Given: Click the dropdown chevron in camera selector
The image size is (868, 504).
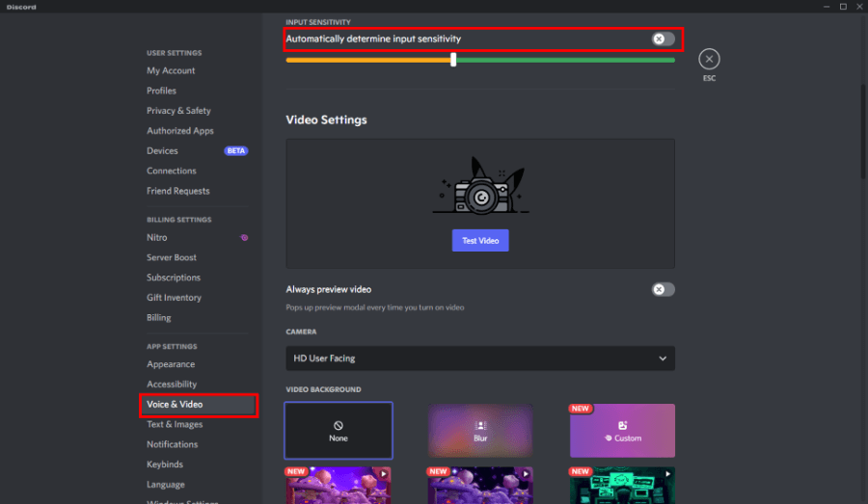Looking at the screenshot, I should pos(663,358).
